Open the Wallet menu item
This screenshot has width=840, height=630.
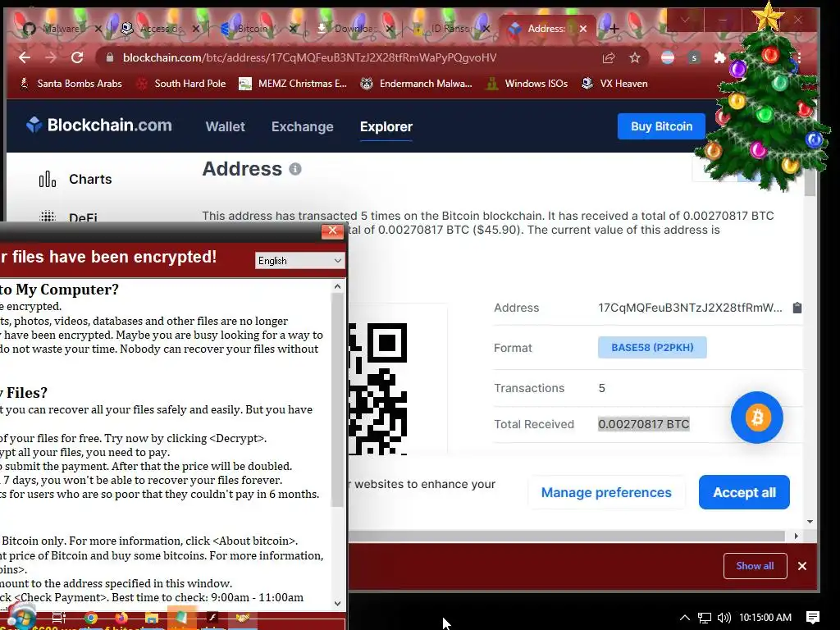tap(225, 126)
